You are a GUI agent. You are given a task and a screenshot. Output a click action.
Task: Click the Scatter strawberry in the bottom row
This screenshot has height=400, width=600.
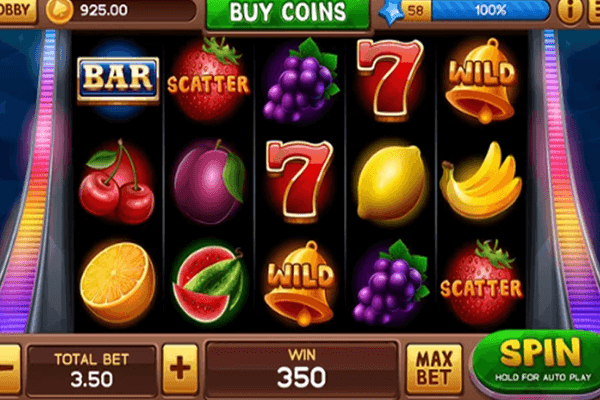(481, 282)
